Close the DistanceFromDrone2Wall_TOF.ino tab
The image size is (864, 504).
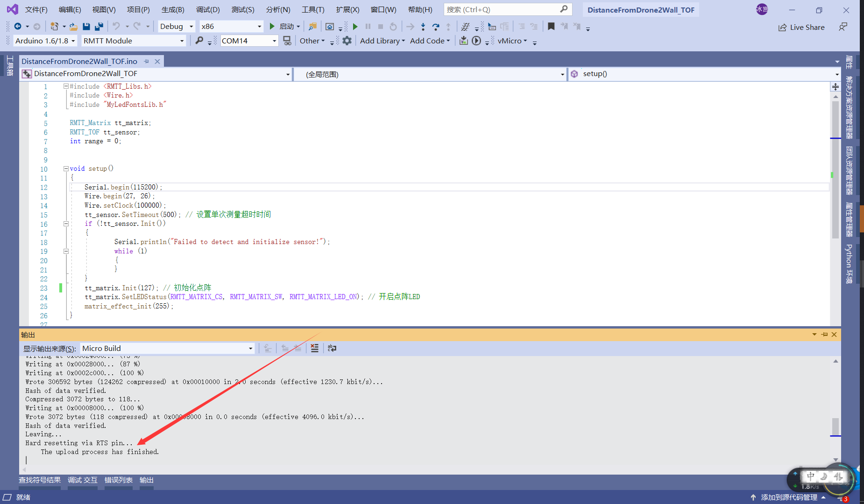click(157, 61)
